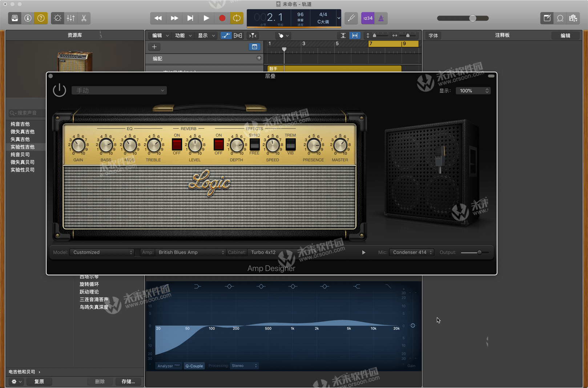Open the Library panel icon
The height and width of the screenshot is (388, 588).
15,18
